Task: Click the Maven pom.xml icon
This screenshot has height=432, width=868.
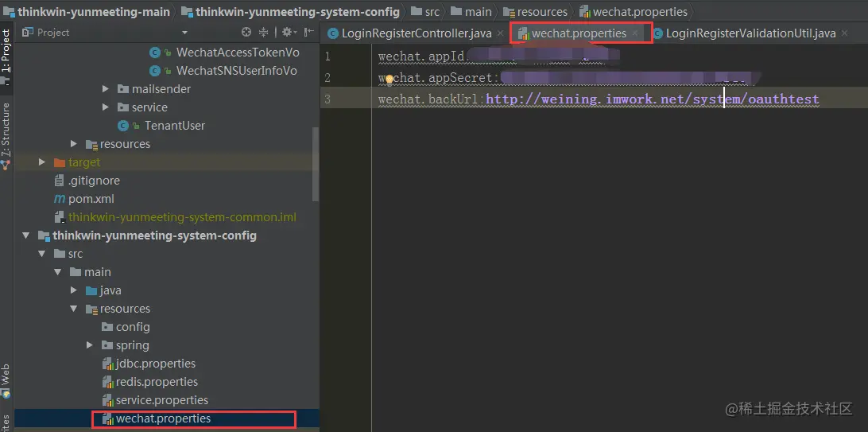Action: [x=60, y=199]
